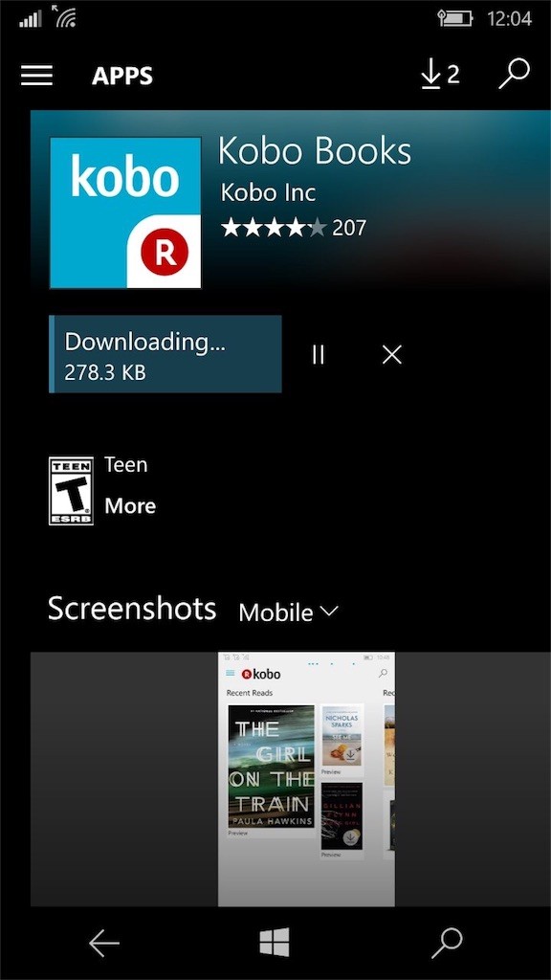This screenshot has width=551, height=980.
Task: Tap the search magnifier in the store header
Action: point(514,75)
